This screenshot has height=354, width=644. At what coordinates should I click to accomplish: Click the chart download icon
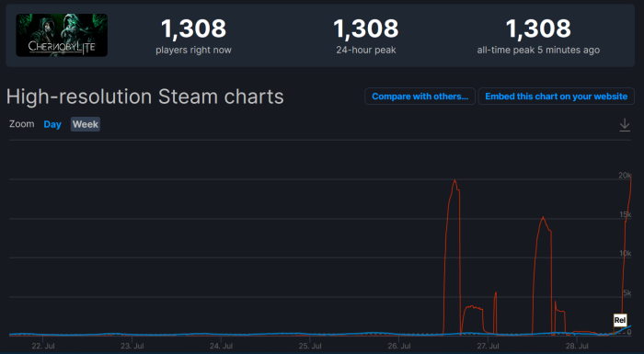625,125
